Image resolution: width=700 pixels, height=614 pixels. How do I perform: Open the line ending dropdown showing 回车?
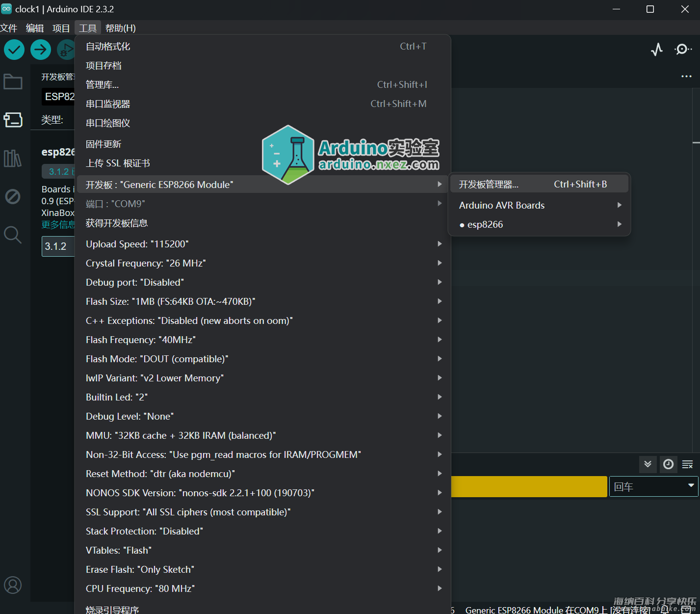pyautogui.click(x=653, y=487)
